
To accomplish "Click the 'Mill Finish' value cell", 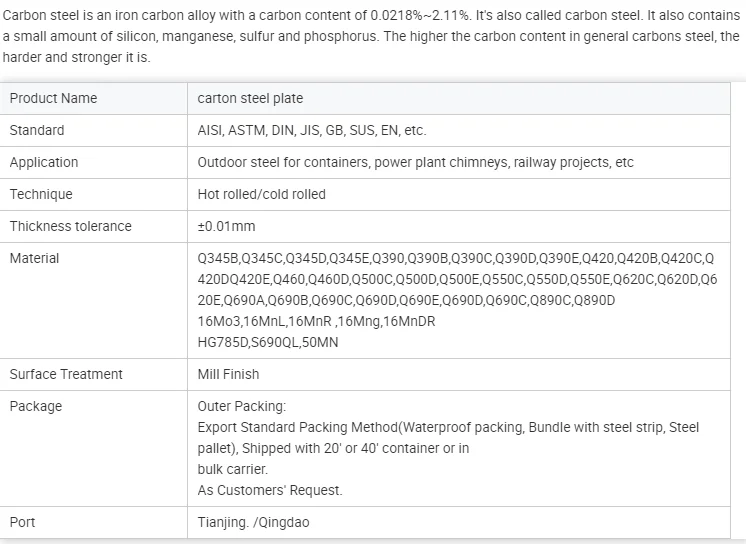I will [x=228, y=374].
